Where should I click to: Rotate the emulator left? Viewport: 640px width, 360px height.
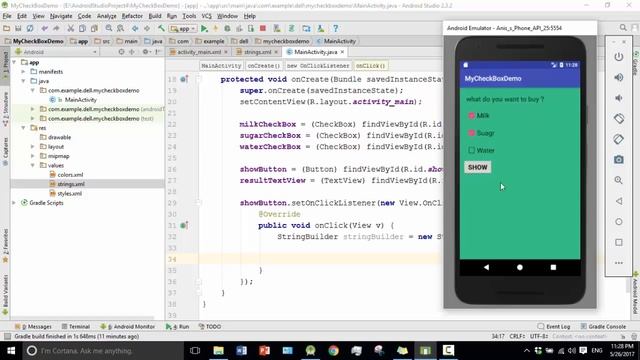coord(619,119)
